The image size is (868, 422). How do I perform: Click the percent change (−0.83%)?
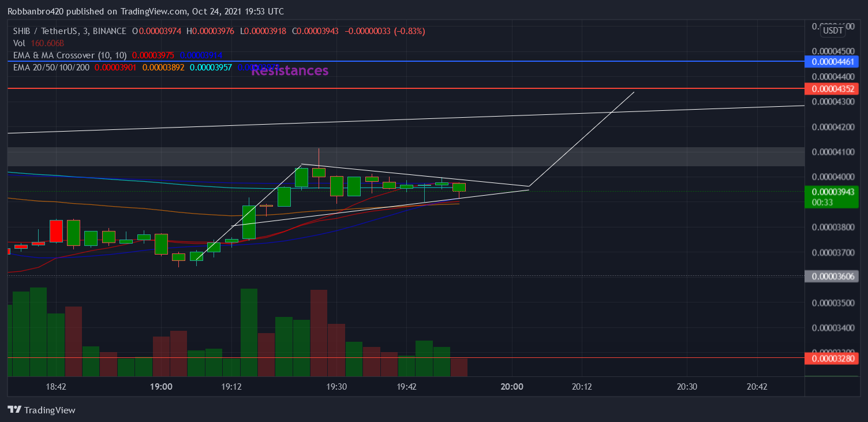(x=410, y=31)
